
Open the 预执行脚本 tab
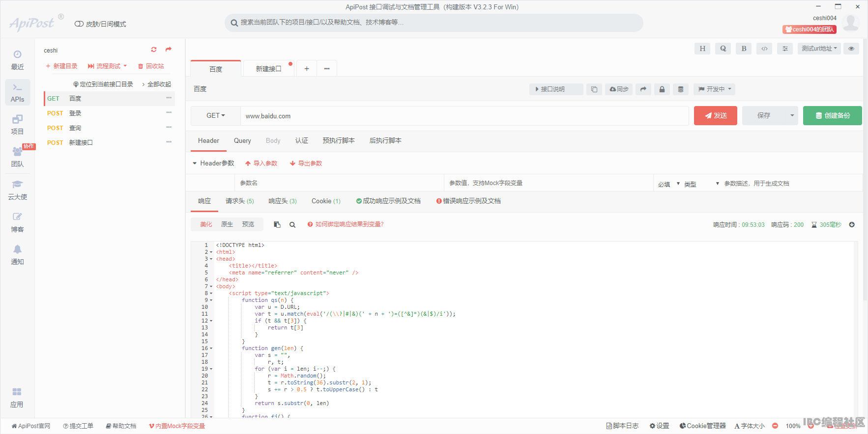click(339, 141)
